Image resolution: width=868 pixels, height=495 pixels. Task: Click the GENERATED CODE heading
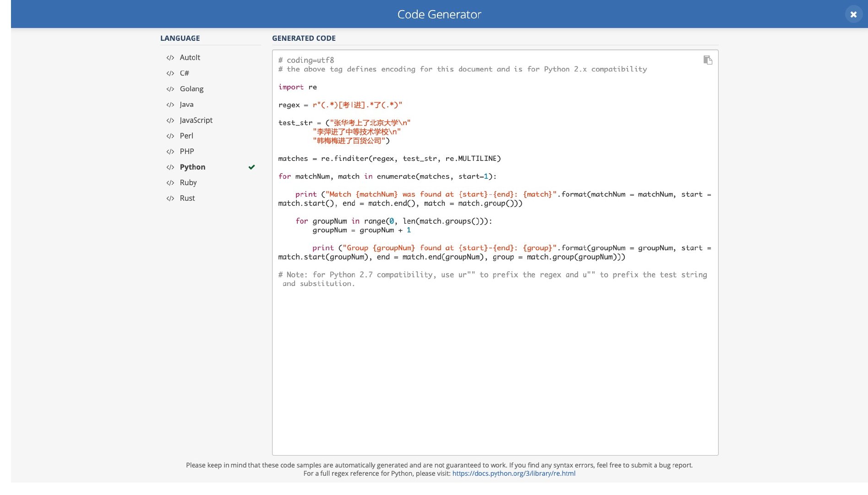coord(304,38)
